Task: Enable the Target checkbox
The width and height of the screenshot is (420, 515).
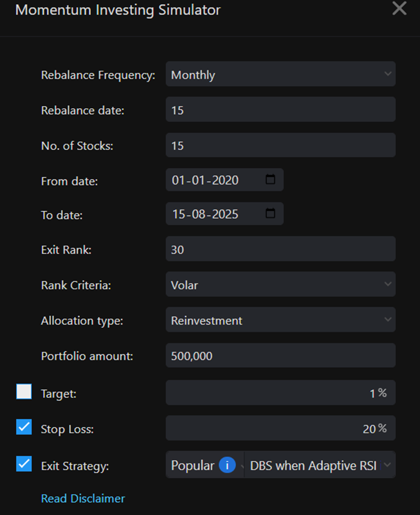Action: 24,392
